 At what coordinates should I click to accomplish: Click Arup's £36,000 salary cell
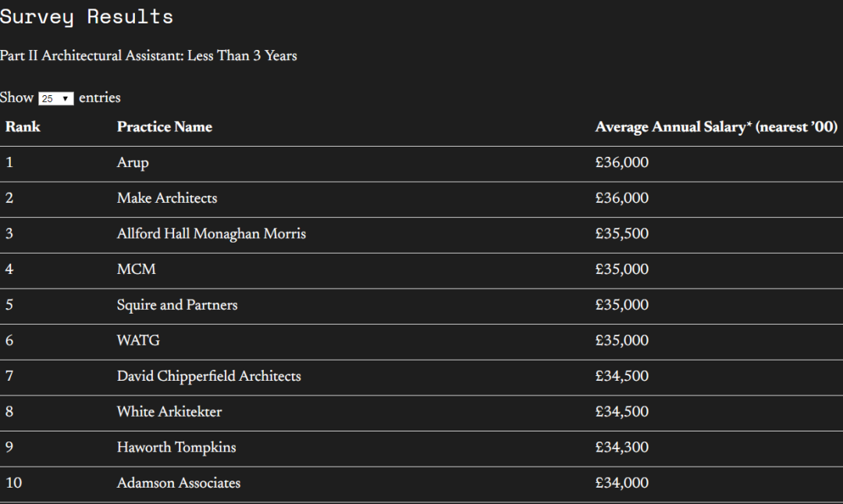click(x=622, y=163)
